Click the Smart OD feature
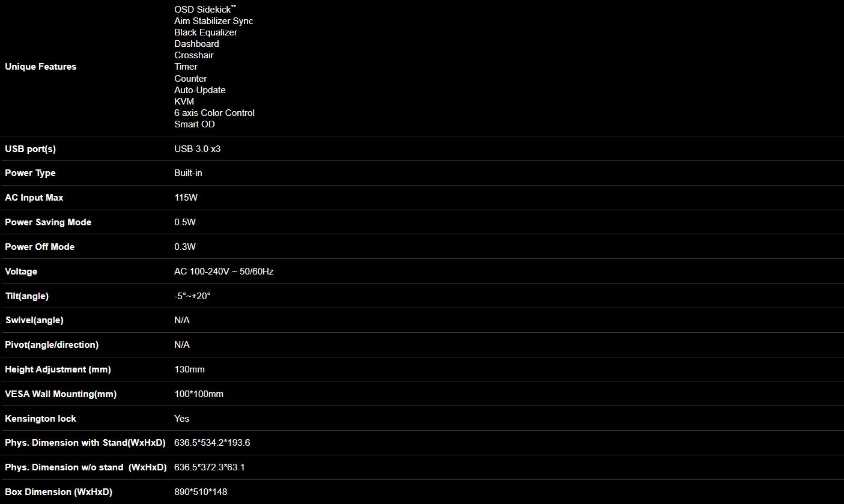The width and height of the screenshot is (844, 504). click(194, 124)
